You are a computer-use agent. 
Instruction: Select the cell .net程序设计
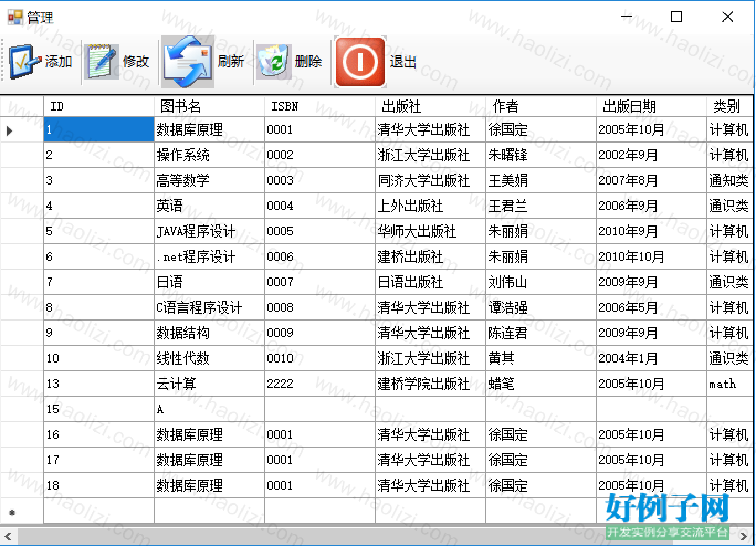coord(209,257)
